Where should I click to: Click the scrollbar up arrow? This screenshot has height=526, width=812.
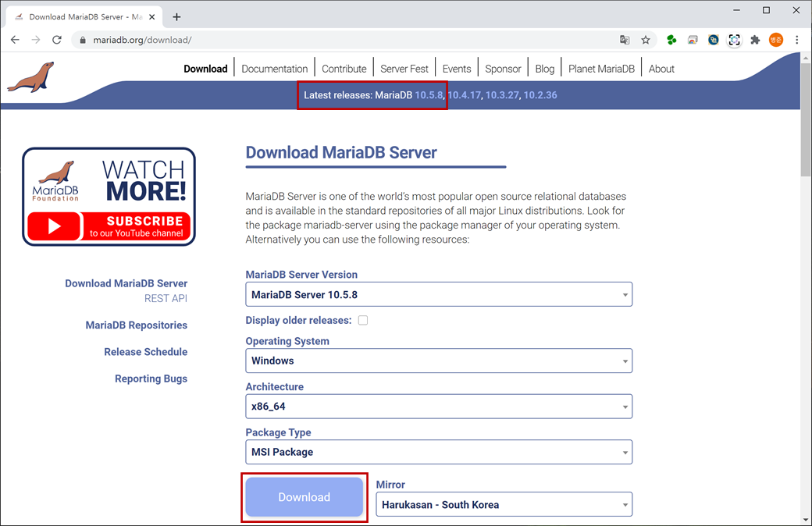point(806,58)
